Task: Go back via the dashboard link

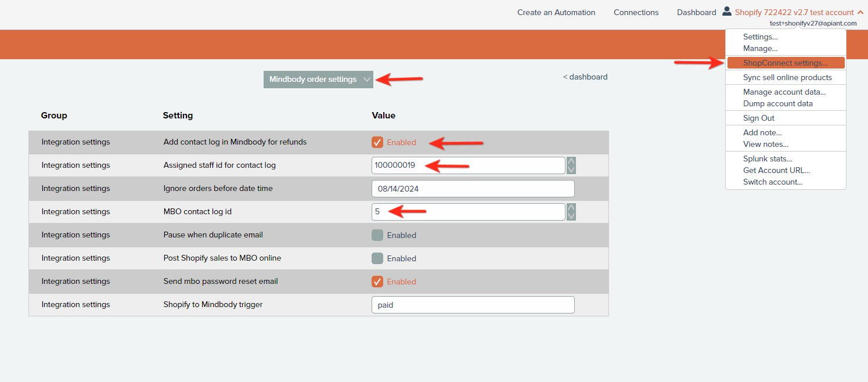Action: coord(585,77)
